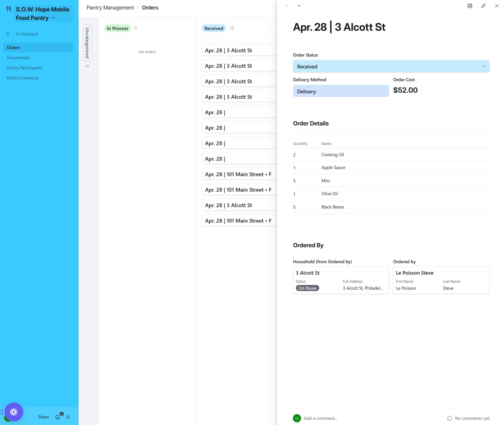This screenshot has height=425, width=504.
Task: Click the Add a comment field
Action: point(320,418)
